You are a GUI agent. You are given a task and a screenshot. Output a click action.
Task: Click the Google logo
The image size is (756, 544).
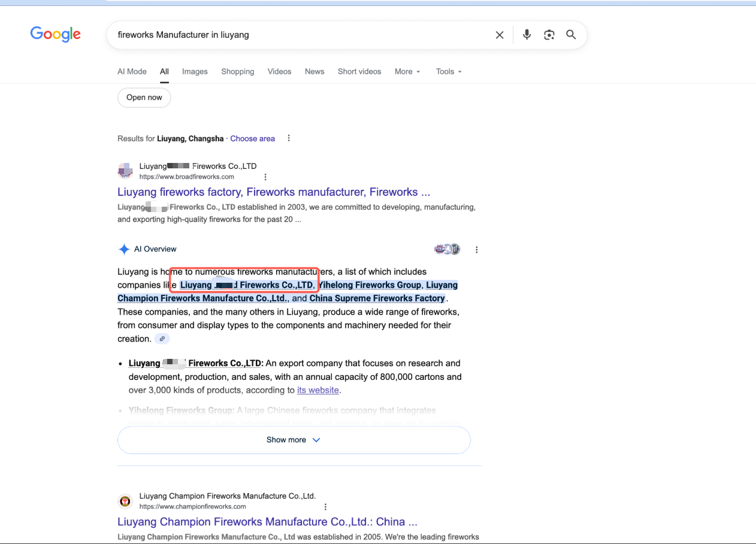point(55,35)
